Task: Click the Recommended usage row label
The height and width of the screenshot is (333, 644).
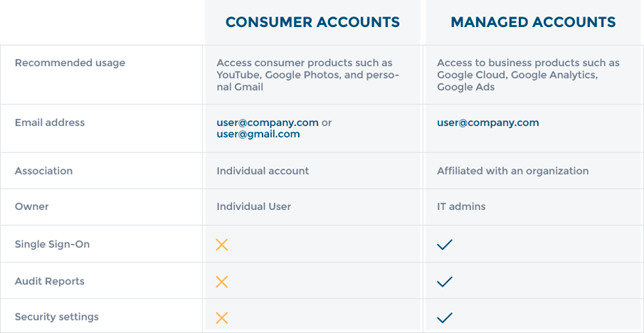Action: coord(70,63)
